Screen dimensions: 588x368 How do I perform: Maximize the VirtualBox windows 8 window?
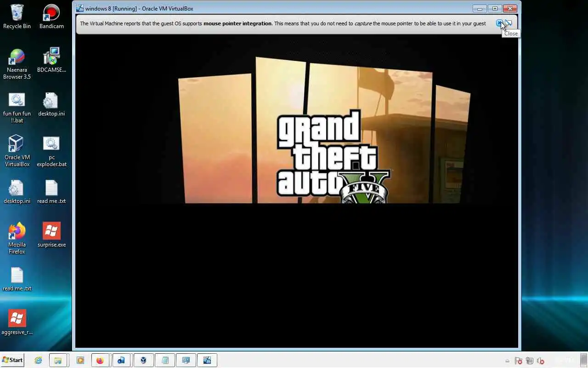495,8
